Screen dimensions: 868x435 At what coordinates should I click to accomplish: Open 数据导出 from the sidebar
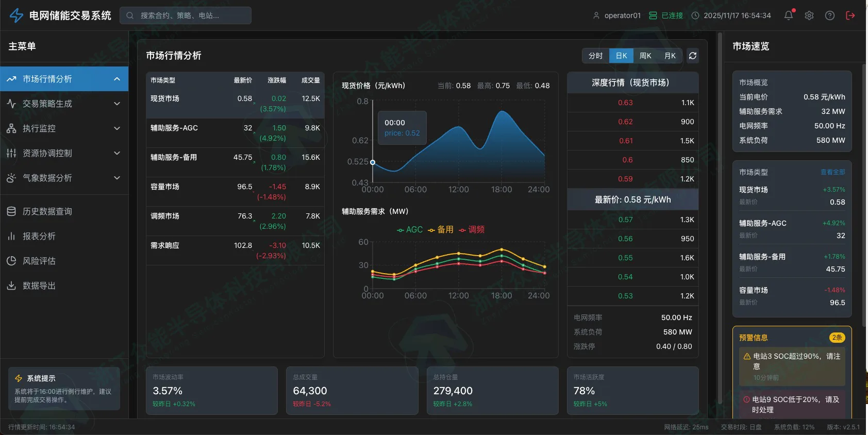(x=39, y=286)
